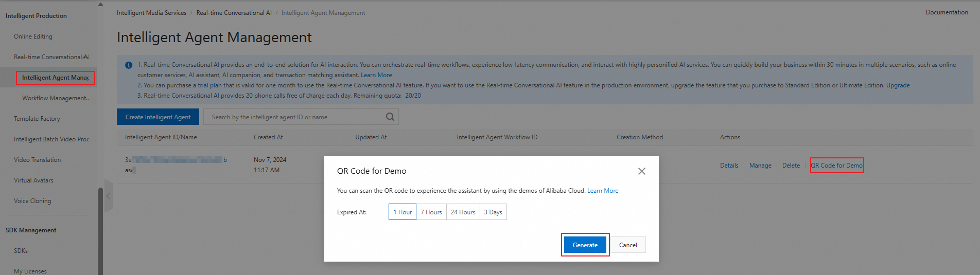Collapse the left sidebar with arrow handle
The width and height of the screenshot is (980, 275).
coord(108,196)
